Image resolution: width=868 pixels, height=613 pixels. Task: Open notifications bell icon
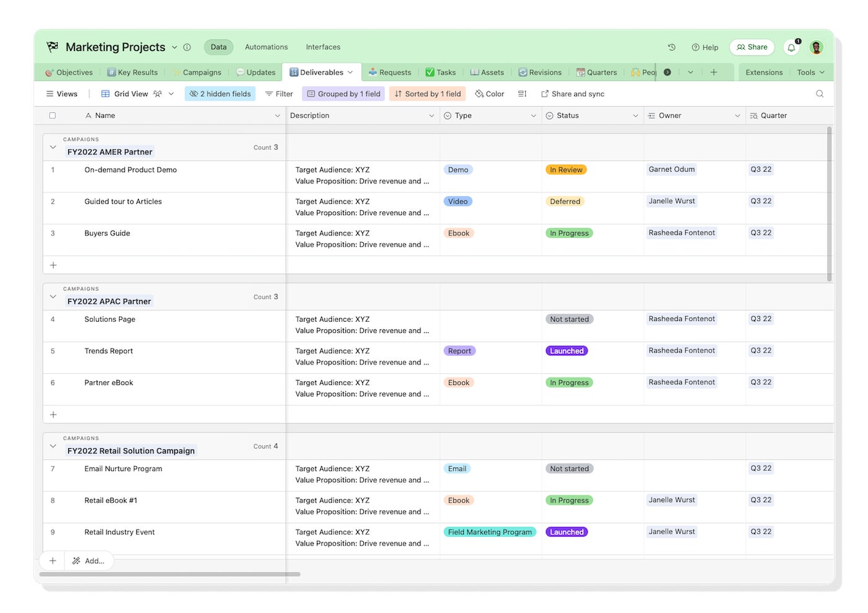coord(792,48)
